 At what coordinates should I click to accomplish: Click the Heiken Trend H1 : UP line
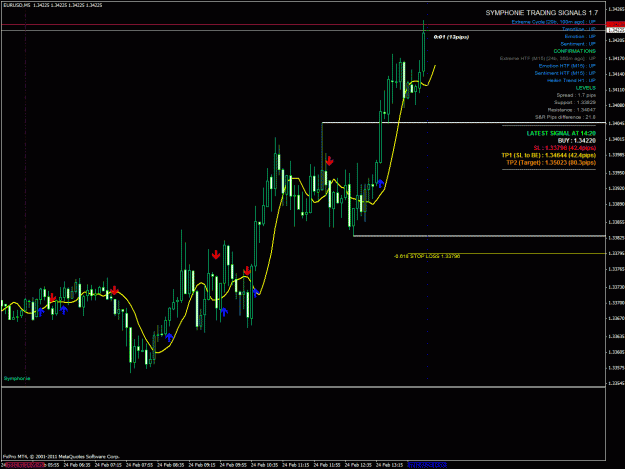[571, 80]
